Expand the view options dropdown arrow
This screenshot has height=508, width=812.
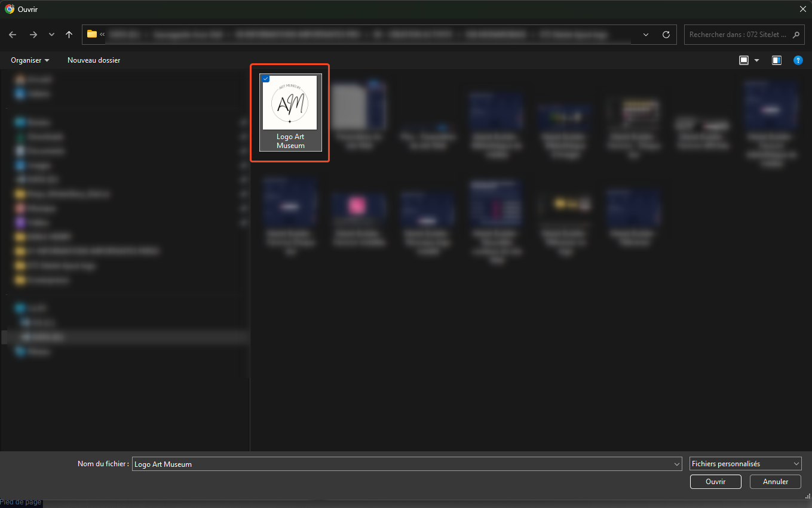tap(757, 60)
